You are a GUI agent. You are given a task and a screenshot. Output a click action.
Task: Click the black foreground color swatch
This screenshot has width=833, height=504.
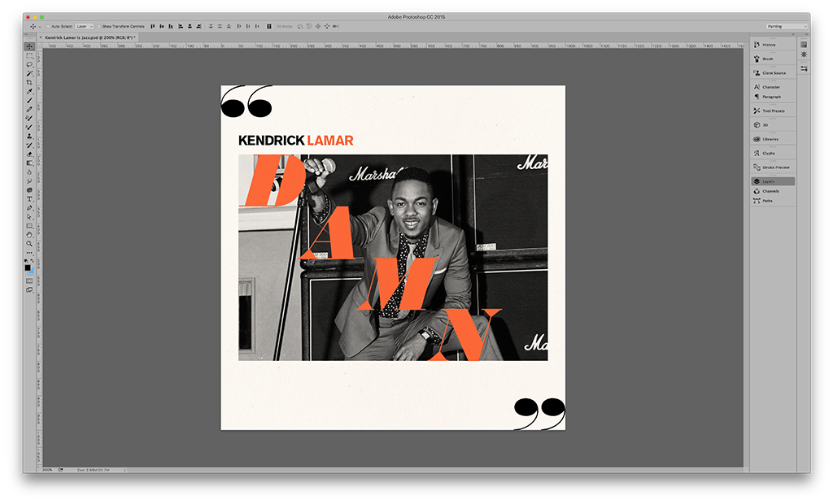(28, 267)
